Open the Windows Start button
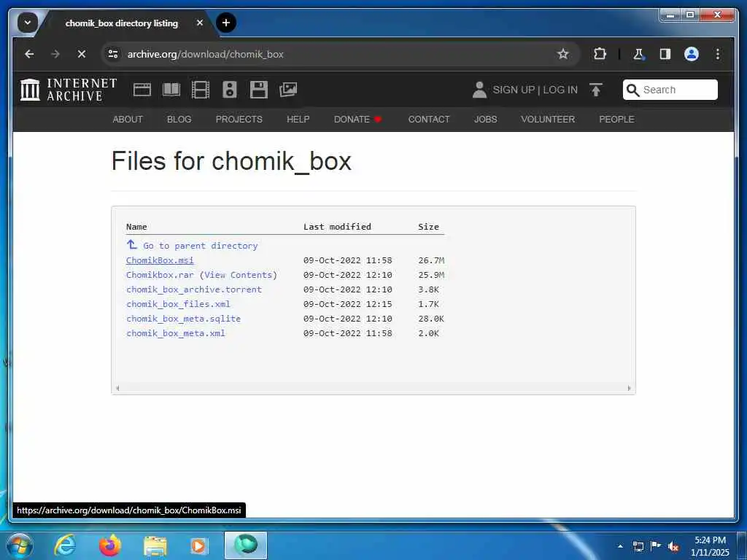This screenshot has height=560, width=747. pyautogui.click(x=20, y=545)
